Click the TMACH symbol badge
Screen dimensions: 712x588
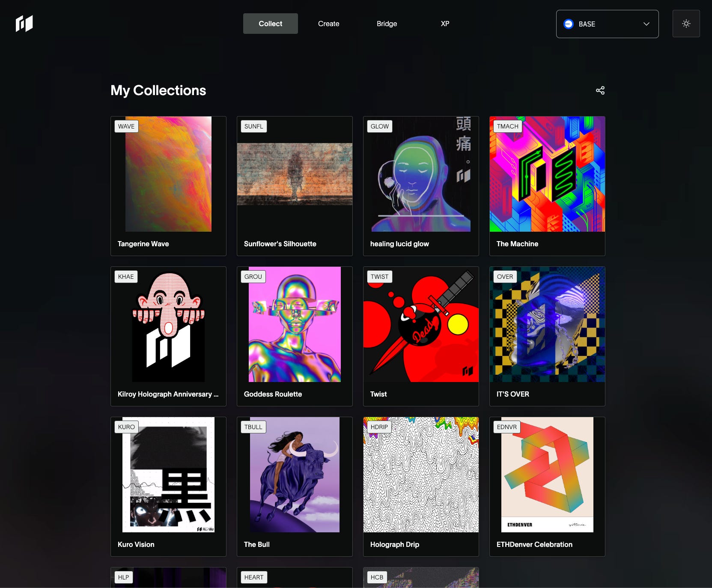[507, 126]
